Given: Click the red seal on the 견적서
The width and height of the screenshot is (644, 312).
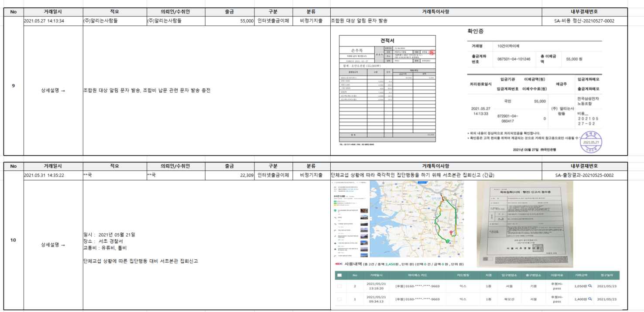Looking at the screenshot, I should tap(432, 52).
